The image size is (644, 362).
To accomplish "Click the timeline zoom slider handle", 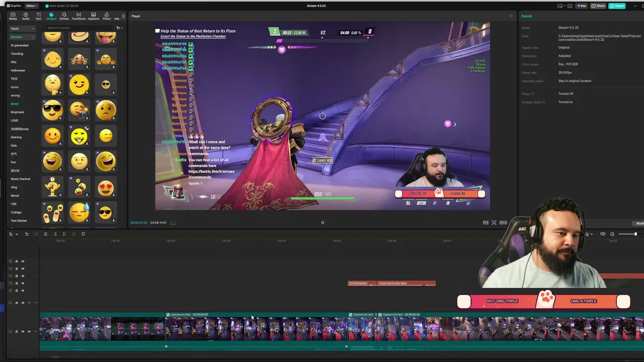I will click(635, 234).
